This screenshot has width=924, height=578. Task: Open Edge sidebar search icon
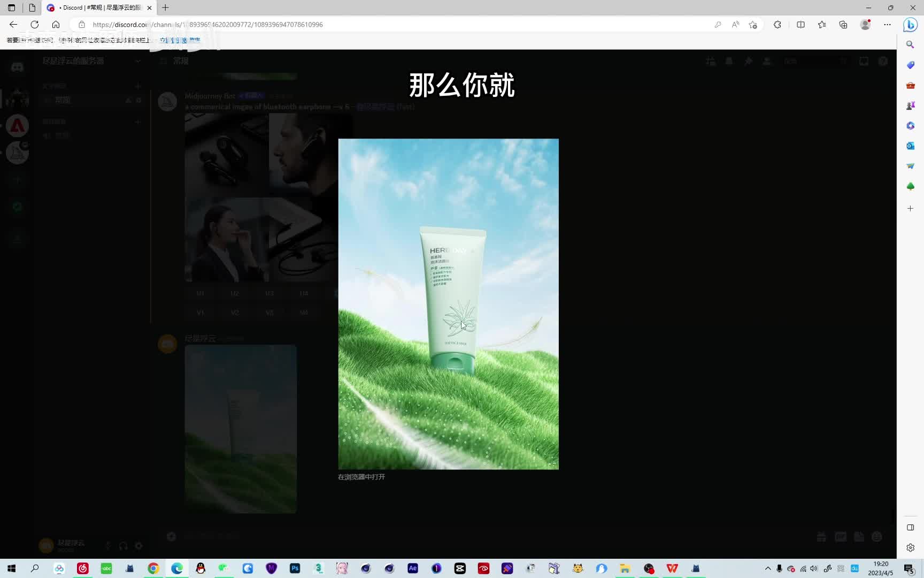(x=910, y=44)
